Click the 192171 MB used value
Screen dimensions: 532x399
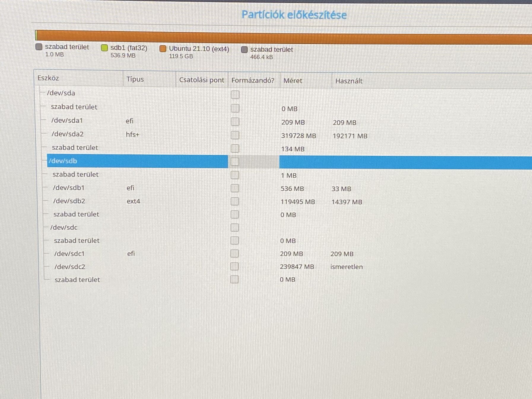350,136
